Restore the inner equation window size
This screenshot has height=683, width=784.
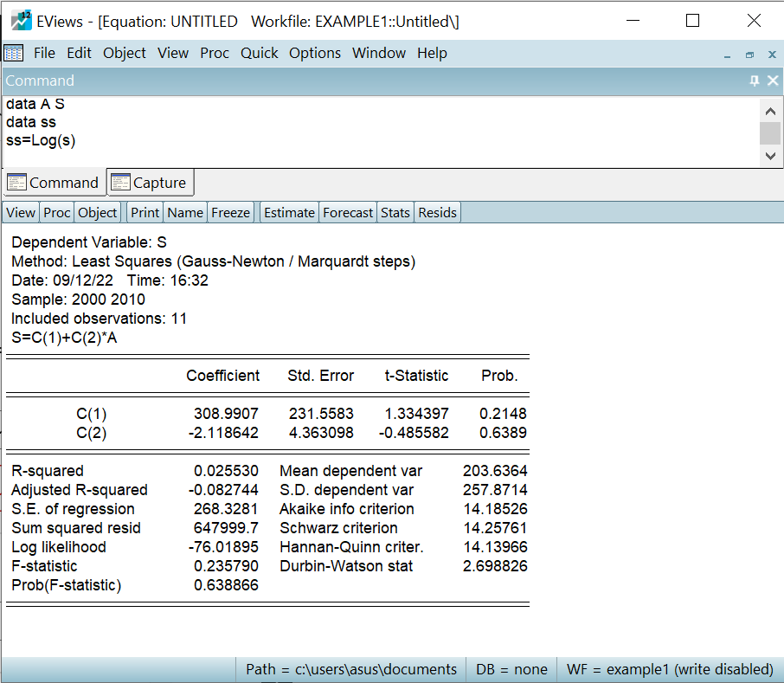tap(749, 55)
